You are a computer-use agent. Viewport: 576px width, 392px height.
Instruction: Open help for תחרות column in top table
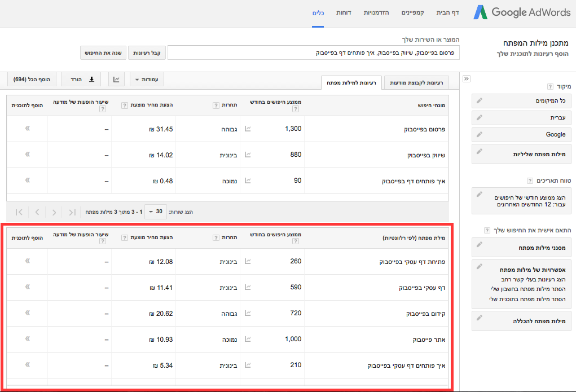(216, 105)
